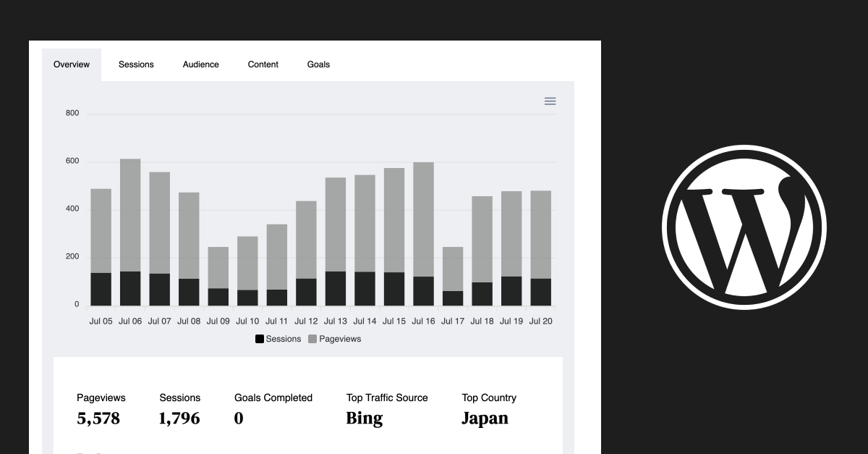This screenshot has width=868, height=454.
Task: Click the Goals Completed label
Action: (x=273, y=398)
